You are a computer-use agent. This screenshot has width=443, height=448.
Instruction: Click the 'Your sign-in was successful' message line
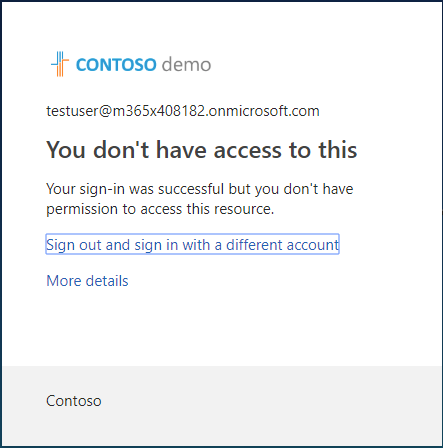point(200,189)
